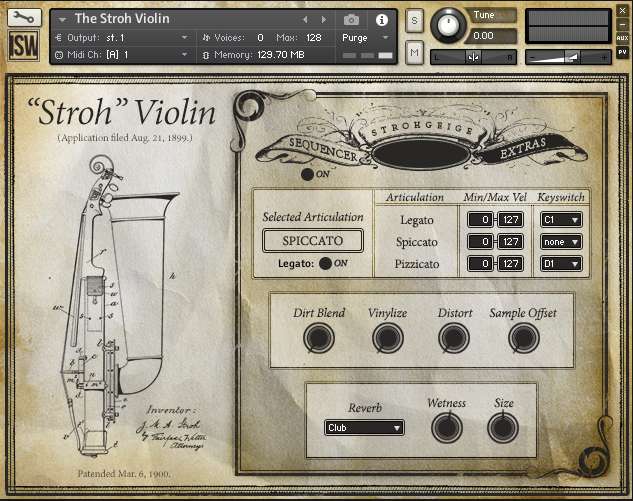The image size is (633, 501).
Task: Click Spiccato maximum velocity 127 field
Action: 510,242
